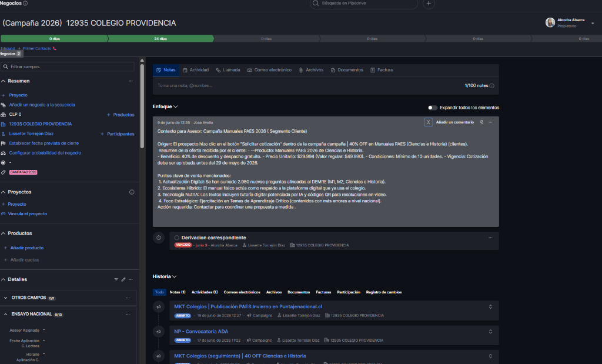The width and height of the screenshot is (602, 364).
Task: Click the info icon beside 1/100 notes
Action: pos(492,86)
